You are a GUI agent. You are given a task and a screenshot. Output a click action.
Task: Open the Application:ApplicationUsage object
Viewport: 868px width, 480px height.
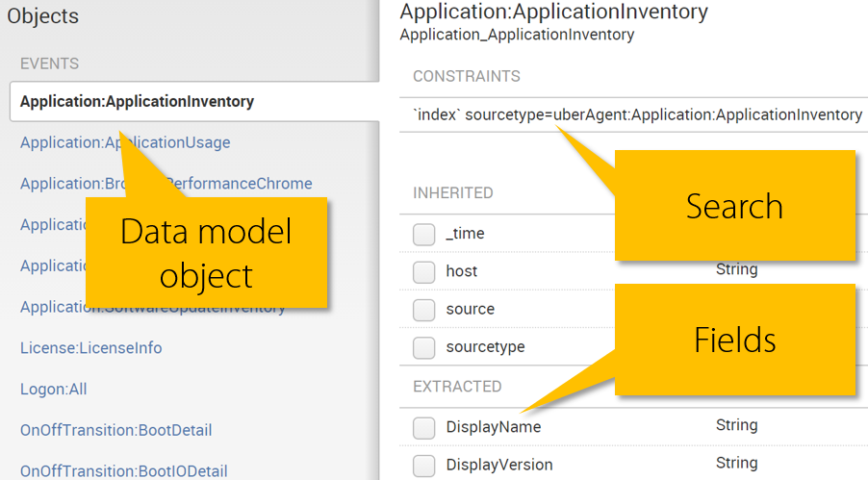(x=125, y=142)
